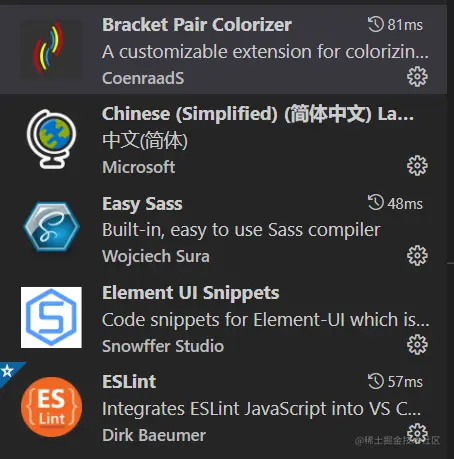Select the Easy Sass extension title

click(x=142, y=204)
